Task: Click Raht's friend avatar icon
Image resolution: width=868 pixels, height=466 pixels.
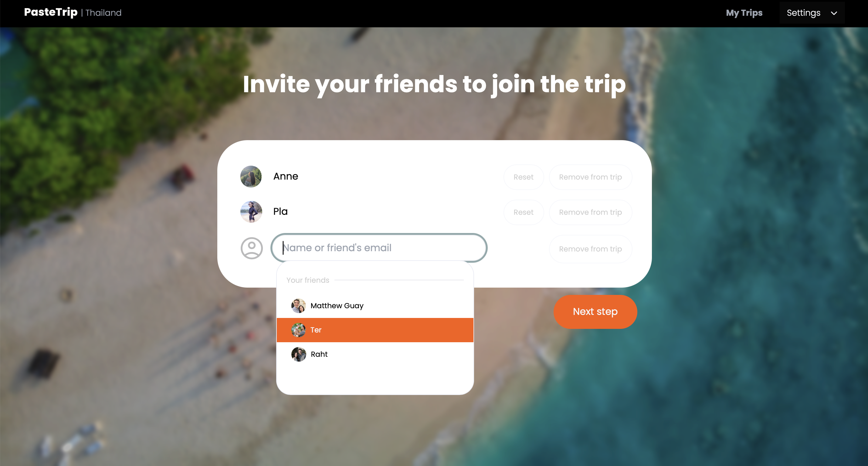Action: pos(297,354)
